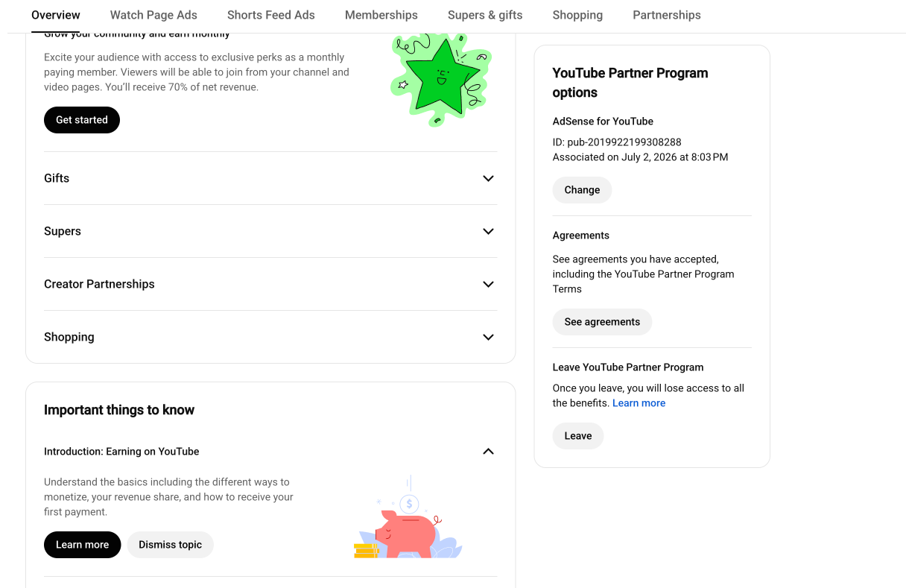Click Learn more about earning basics
The height and width of the screenshot is (588, 906).
pyautogui.click(x=82, y=545)
